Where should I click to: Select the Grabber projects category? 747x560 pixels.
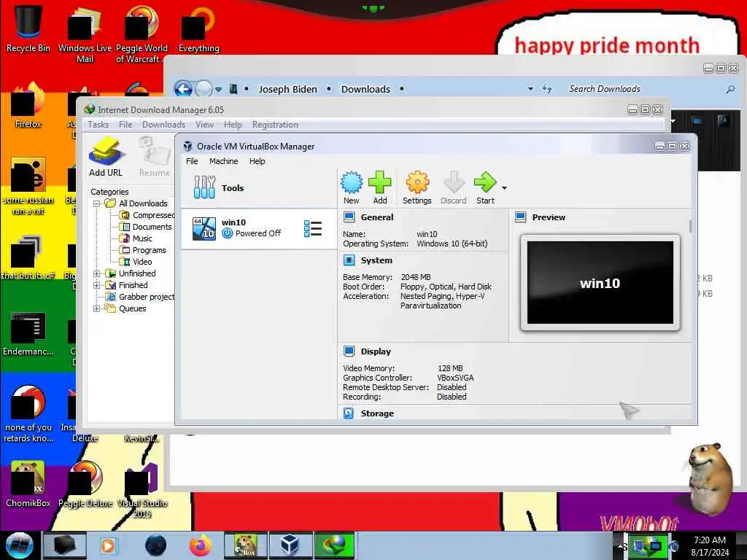140,297
